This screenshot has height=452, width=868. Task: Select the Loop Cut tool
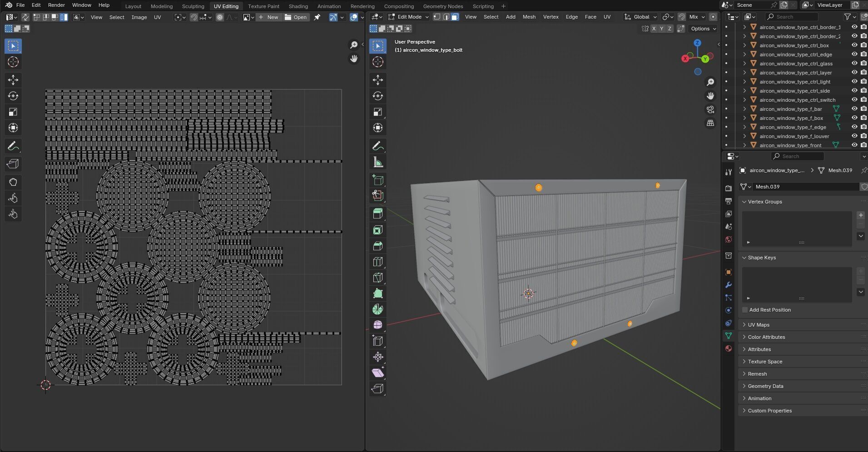pyautogui.click(x=378, y=262)
